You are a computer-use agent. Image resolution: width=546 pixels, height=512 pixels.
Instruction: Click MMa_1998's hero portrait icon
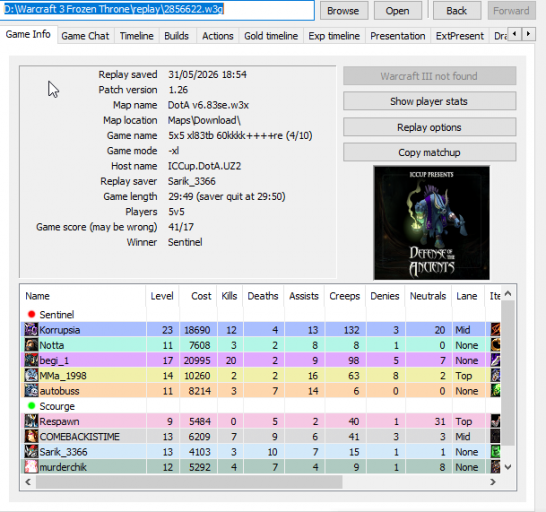point(31,375)
